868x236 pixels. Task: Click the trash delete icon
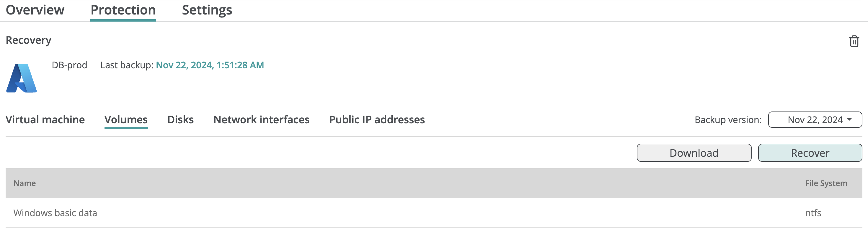point(854,41)
